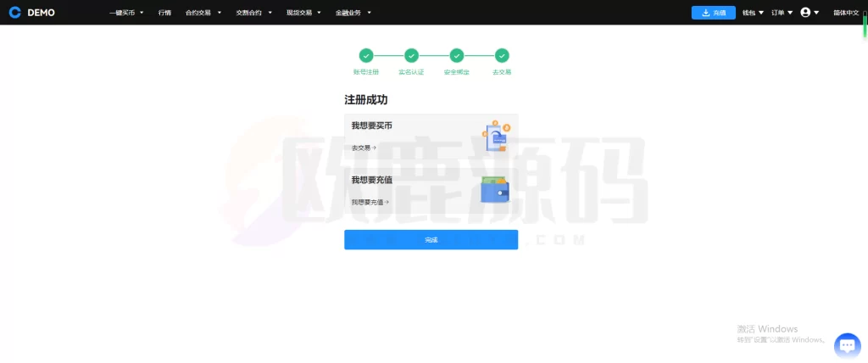Click the blue 完成 button
The width and height of the screenshot is (868, 363).
(431, 239)
